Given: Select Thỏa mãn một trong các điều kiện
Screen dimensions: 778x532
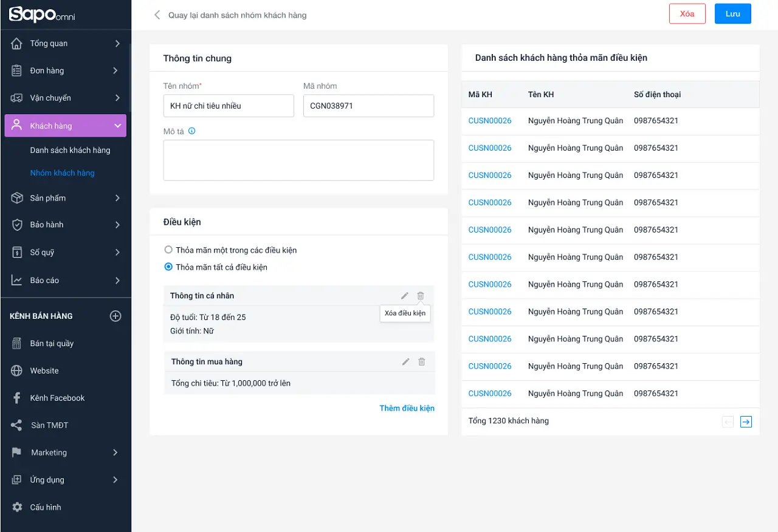Looking at the screenshot, I should coord(168,250).
